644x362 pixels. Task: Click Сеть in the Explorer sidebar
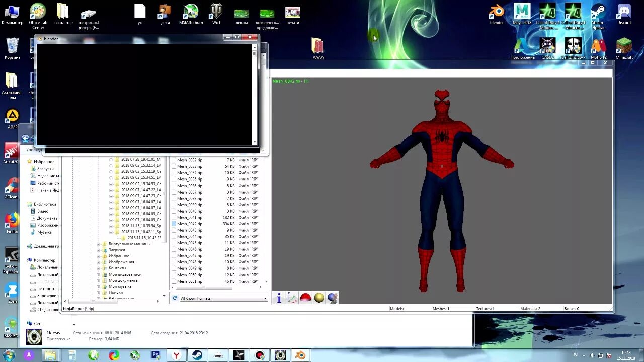pyautogui.click(x=38, y=324)
